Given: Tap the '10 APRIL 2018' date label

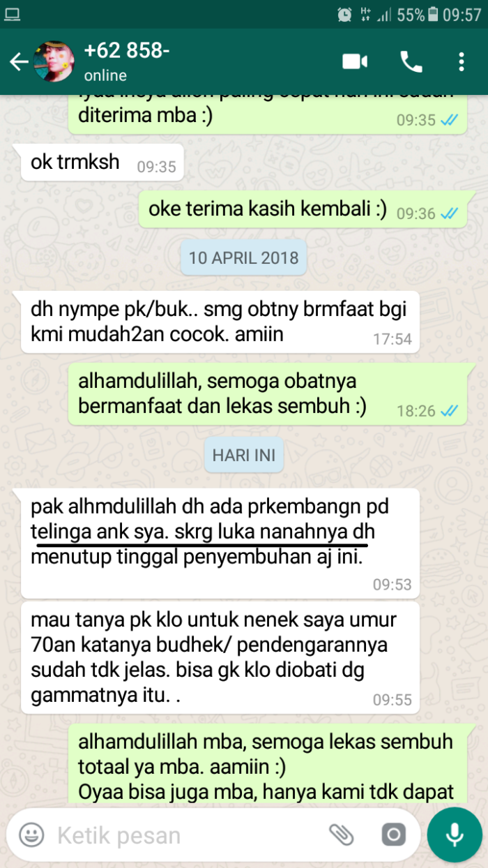Looking at the screenshot, I should tap(244, 257).
